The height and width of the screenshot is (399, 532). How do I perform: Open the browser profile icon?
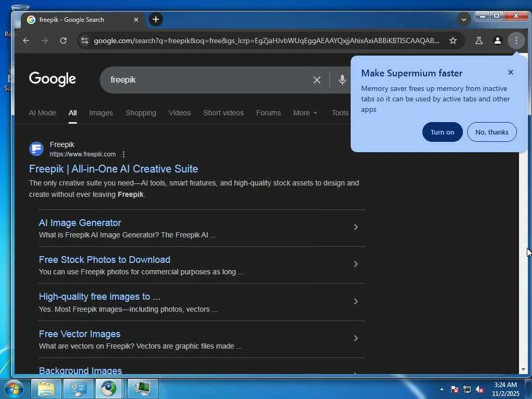(x=497, y=41)
